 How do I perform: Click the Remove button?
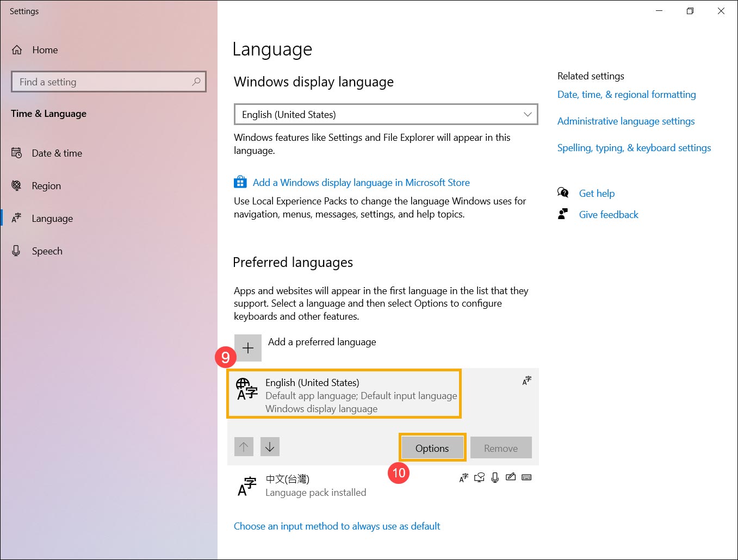(x=501, y=448)
